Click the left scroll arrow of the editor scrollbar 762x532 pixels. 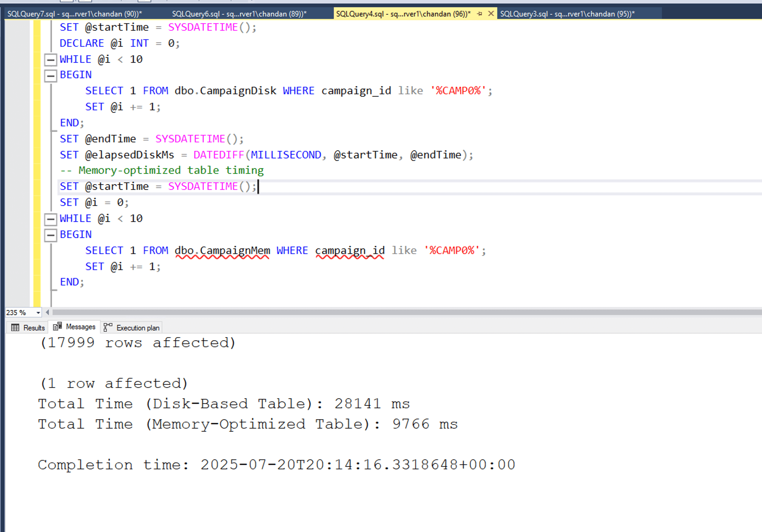click(x=48, y=312)
